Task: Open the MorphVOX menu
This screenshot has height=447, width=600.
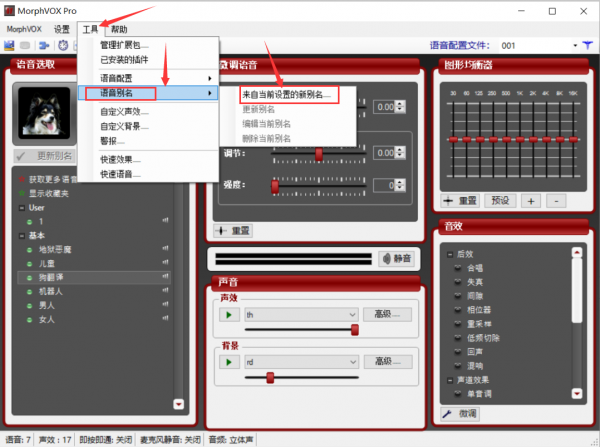Action: [24, 29]
